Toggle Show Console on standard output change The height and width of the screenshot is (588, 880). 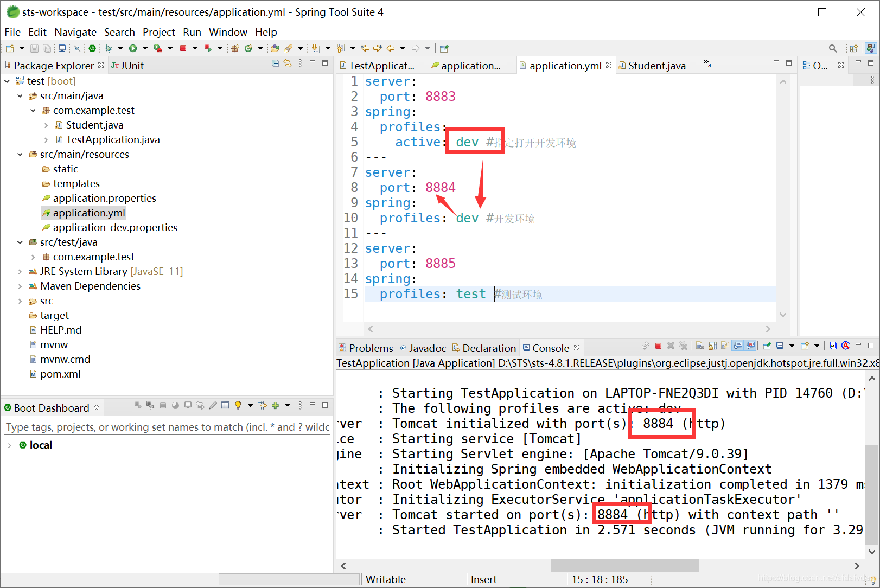pyautogui.click(x=738, y=346)
